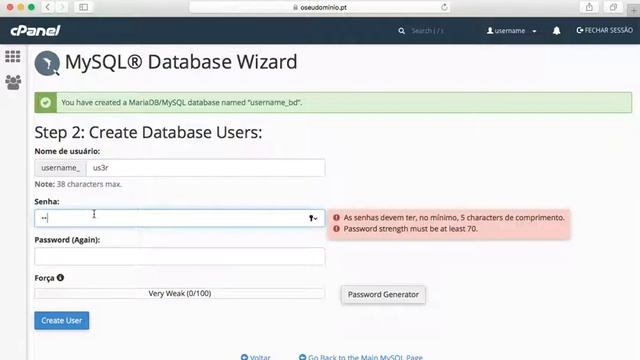Click the cPanel search box
The height and width of the screenshot is (360, 640).
point(427,31)
